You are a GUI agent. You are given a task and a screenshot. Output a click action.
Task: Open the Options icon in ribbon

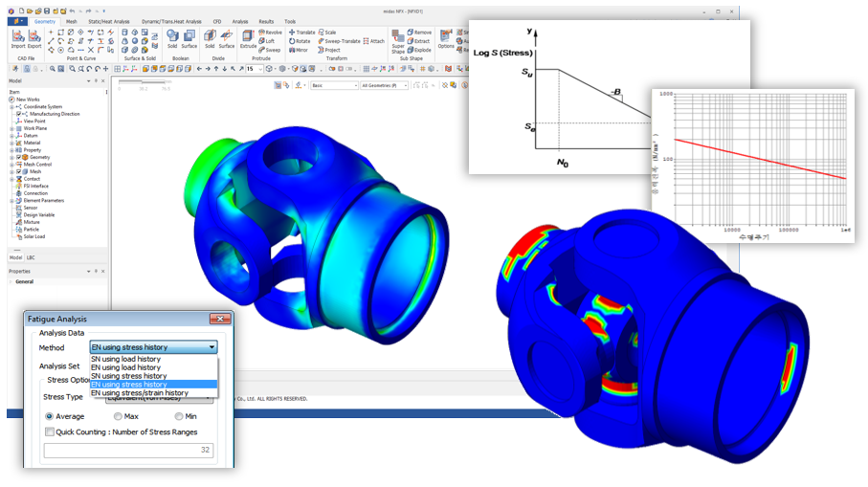[x=446, y=38]
